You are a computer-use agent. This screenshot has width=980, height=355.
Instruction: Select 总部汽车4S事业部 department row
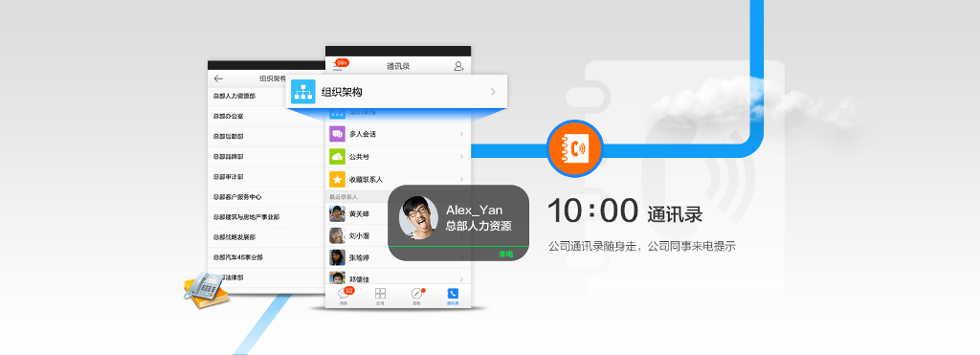coord(266,257)
